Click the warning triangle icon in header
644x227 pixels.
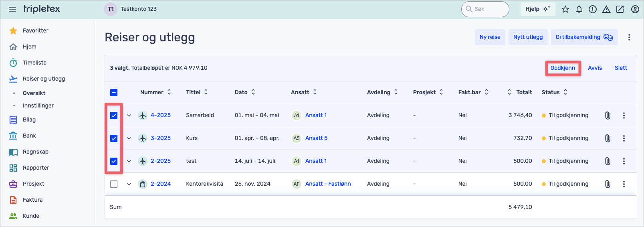point(606,9)
